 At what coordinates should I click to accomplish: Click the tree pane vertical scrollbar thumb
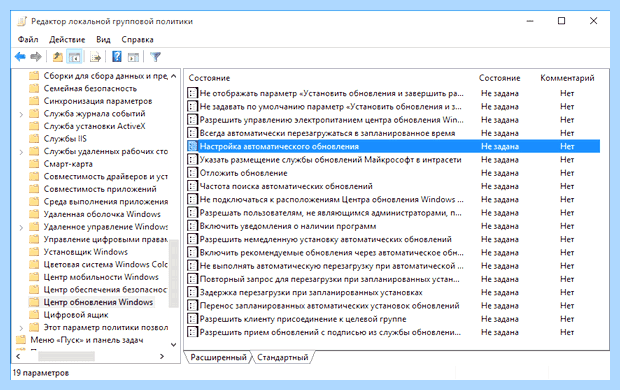point(174,273)
